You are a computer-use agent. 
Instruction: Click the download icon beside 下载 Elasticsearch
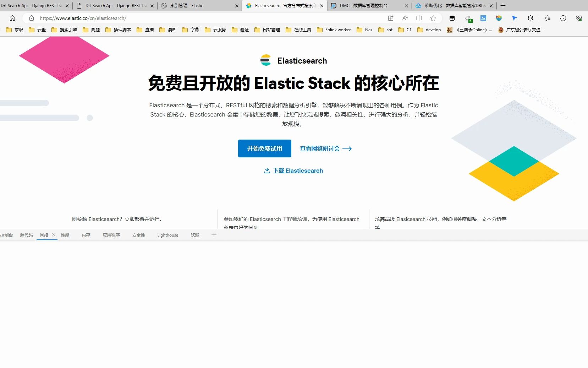coord(267,171)
